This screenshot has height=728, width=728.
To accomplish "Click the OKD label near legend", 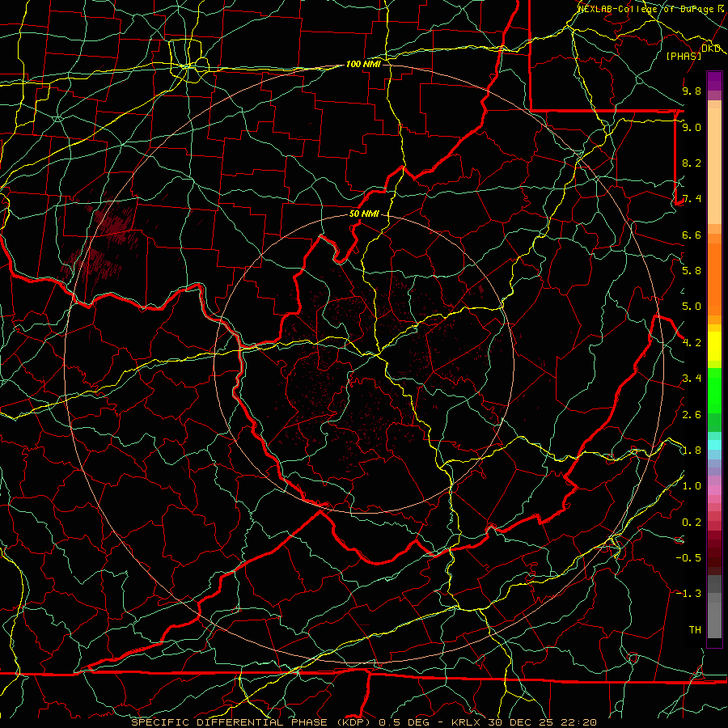I will pos(711,49).
